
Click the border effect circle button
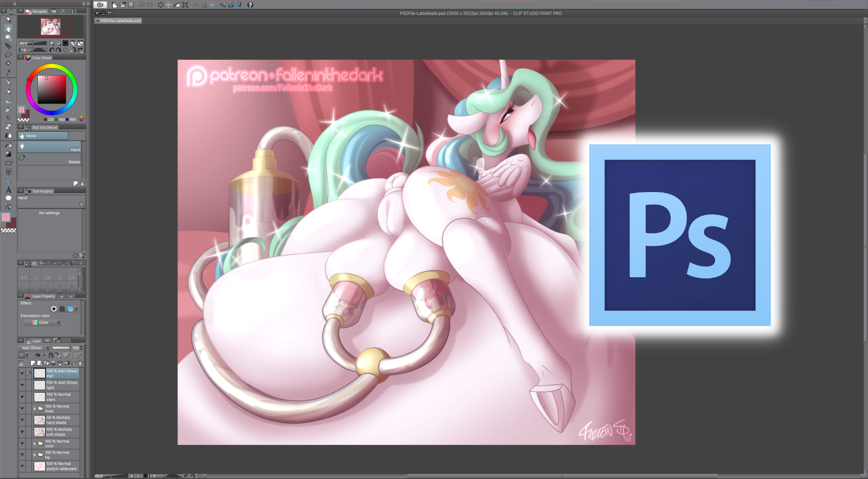tap(54, 309)
